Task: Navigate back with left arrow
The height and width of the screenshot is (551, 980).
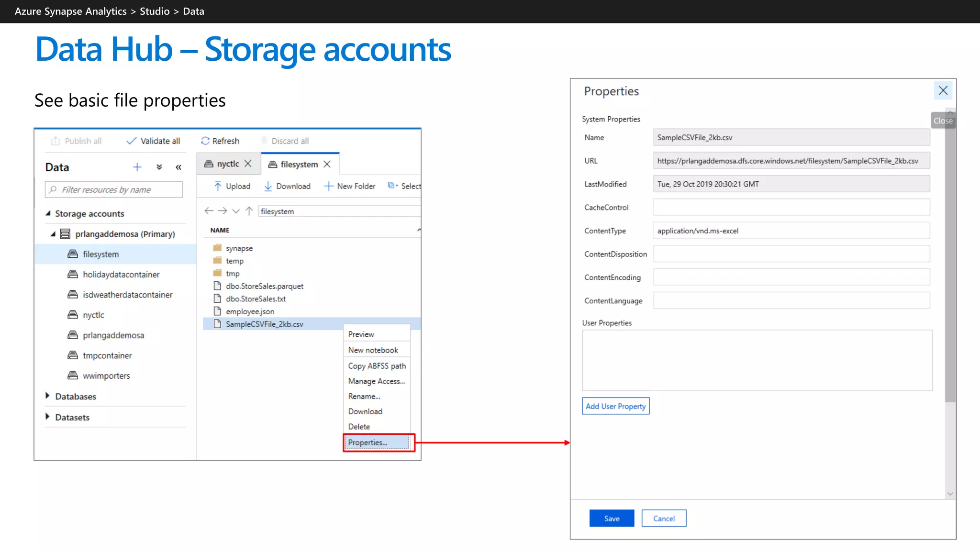Action: coord(209,211)
